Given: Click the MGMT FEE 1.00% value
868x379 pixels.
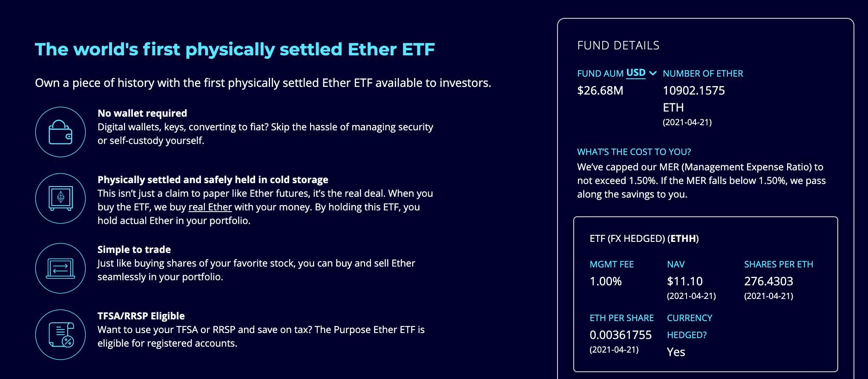Looking at the screenshot, I should click(605, 281).
